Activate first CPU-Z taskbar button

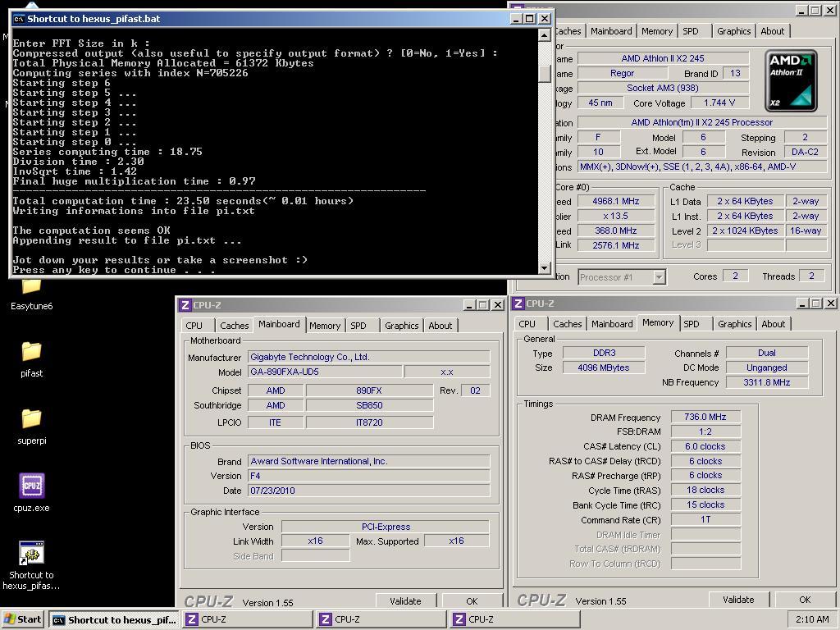point(248,619)
